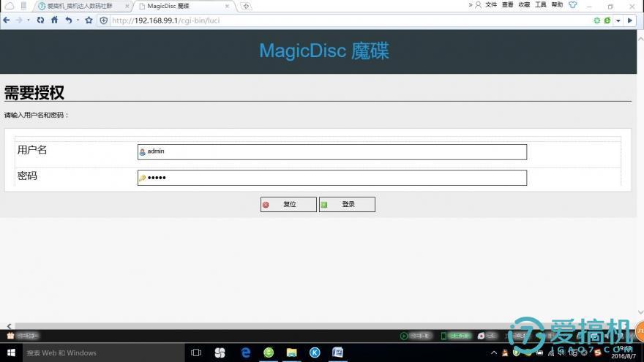Open the pinwheel app on the taskbar
The width and height of the screenshot is (644, 362).
(220, 352)
